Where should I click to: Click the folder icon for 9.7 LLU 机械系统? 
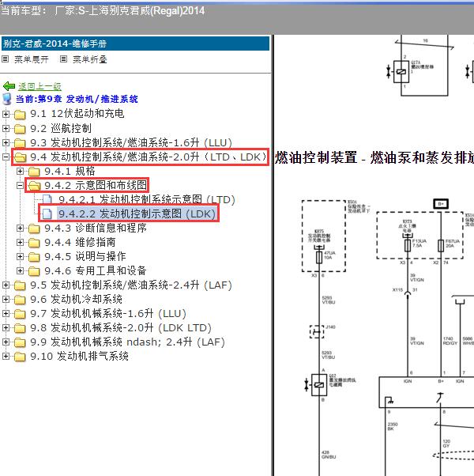point(20,314)
